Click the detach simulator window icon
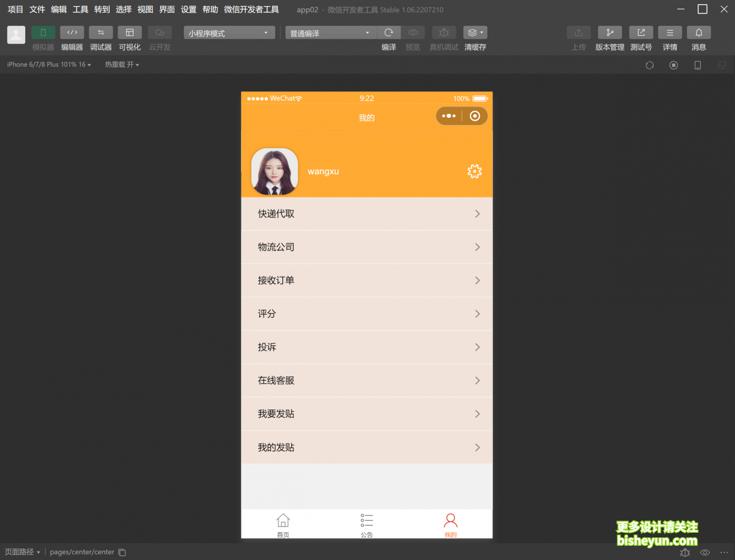Image resolution: width=735 pixels, height=560 pixels. click(722, 65)
